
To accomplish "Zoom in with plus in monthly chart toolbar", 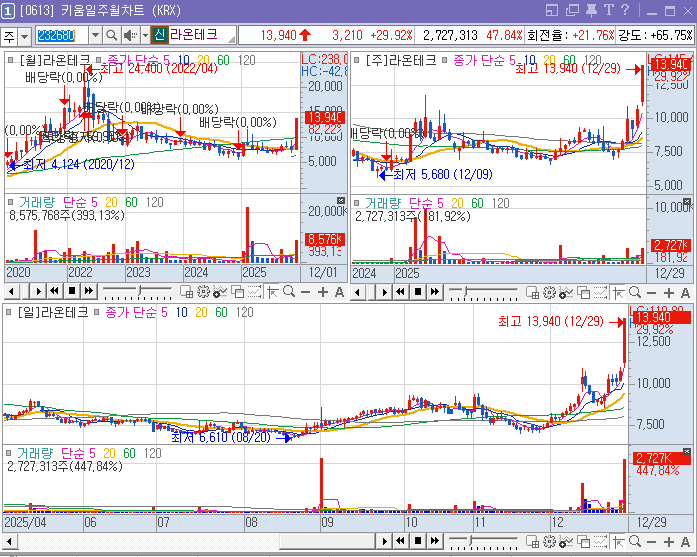I will (323, 292).
